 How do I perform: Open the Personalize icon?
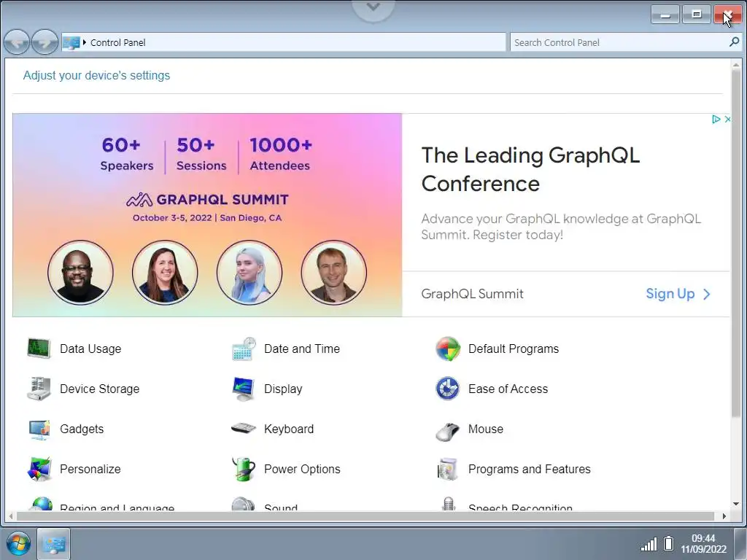click(39, 469)
